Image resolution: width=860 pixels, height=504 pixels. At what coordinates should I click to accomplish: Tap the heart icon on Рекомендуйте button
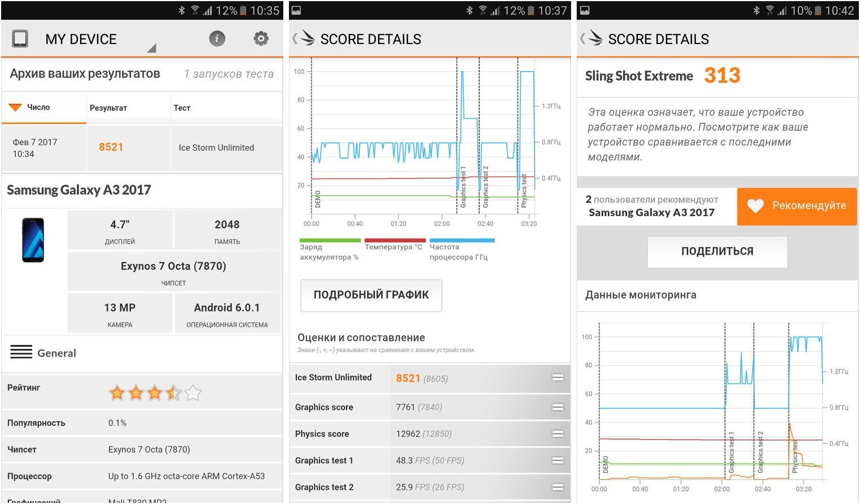coord(755,206)
